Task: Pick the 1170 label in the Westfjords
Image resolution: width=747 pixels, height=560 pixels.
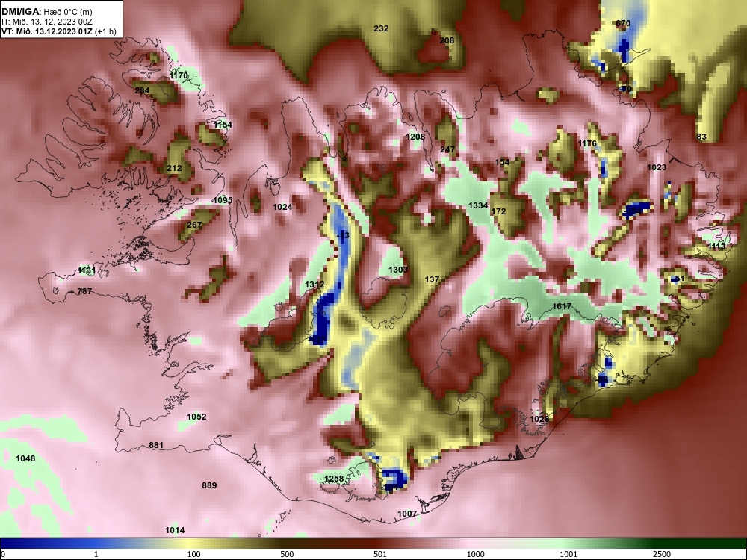Action: (x=179, y=75)
